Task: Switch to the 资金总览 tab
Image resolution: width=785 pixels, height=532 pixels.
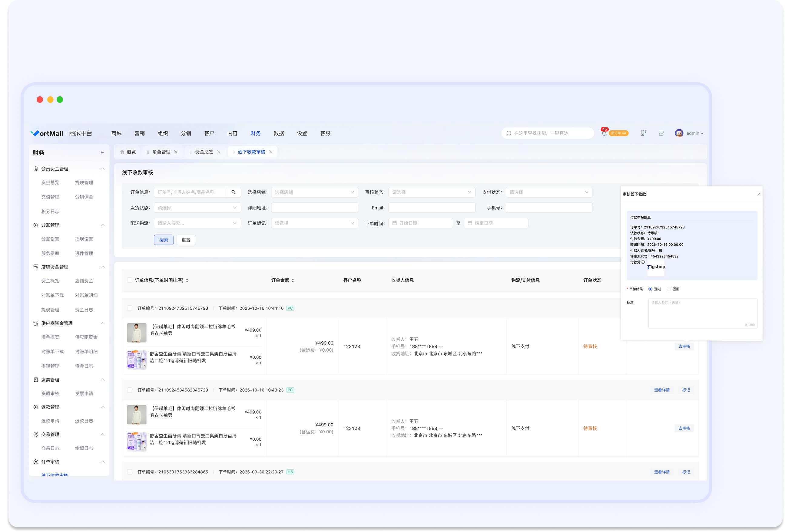Action: click(x=204, y=152)
